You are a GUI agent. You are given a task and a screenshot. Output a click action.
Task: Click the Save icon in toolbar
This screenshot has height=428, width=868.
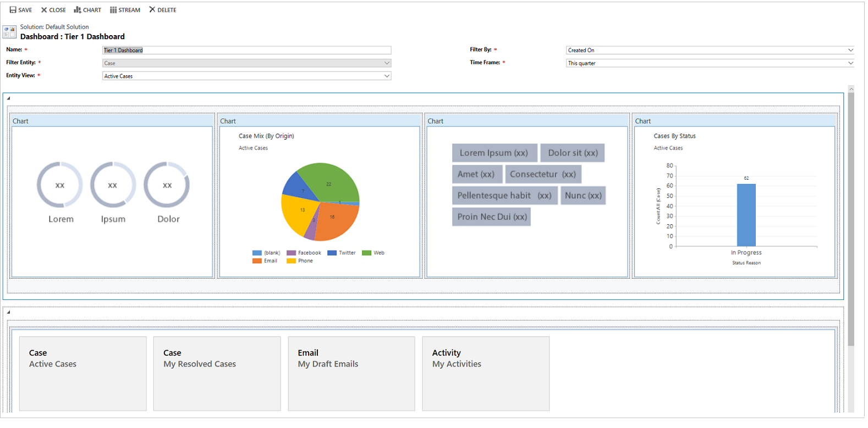(x=13, y=10)
